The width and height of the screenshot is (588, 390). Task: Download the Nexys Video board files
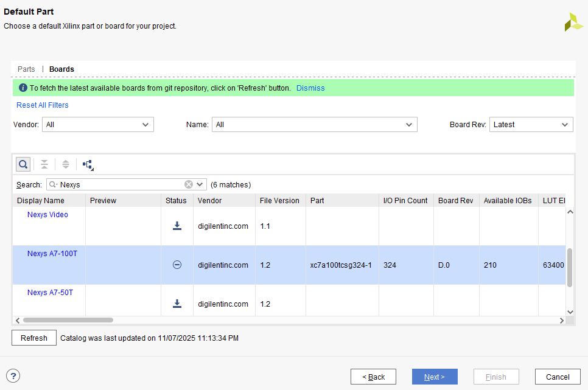(177, 226)
